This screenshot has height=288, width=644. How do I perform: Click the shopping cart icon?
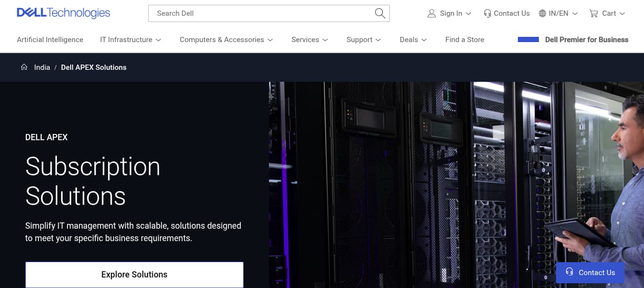coord(593,13)
